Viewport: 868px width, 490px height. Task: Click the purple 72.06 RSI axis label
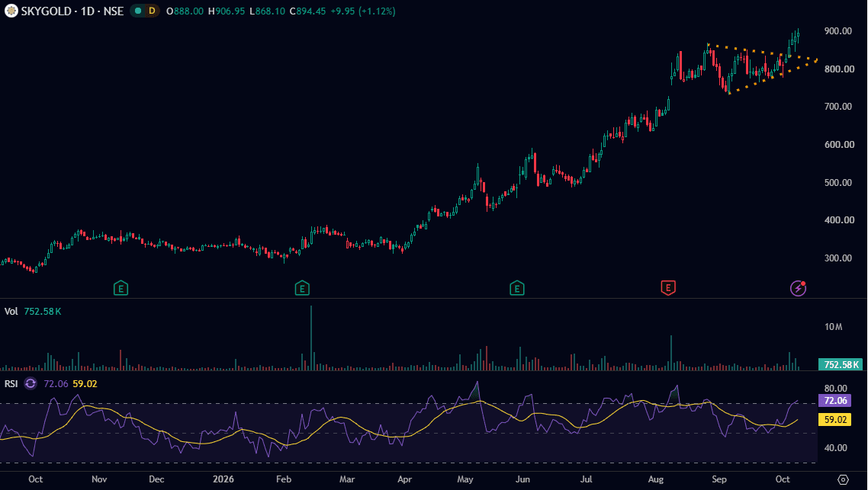click(834, 400)
